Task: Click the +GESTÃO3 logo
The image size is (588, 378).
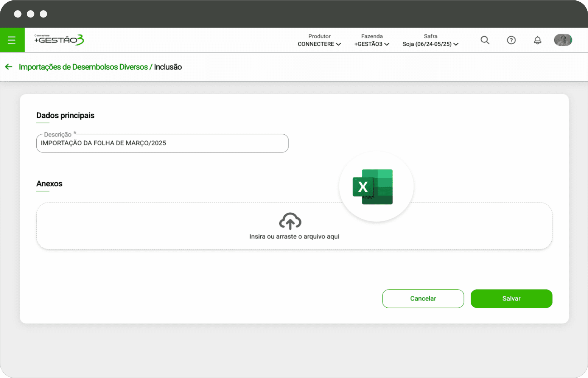Action: click(59, 40)
